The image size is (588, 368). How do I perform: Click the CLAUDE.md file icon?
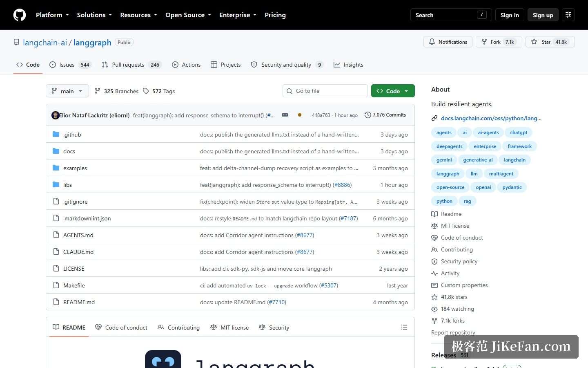tap(56, 252)
